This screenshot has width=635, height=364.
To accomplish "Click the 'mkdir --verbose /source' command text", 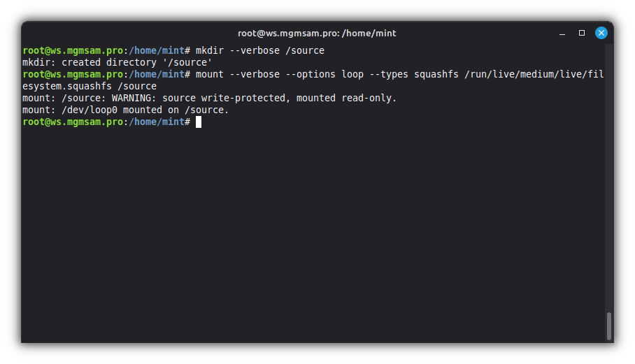I will 260,50.
